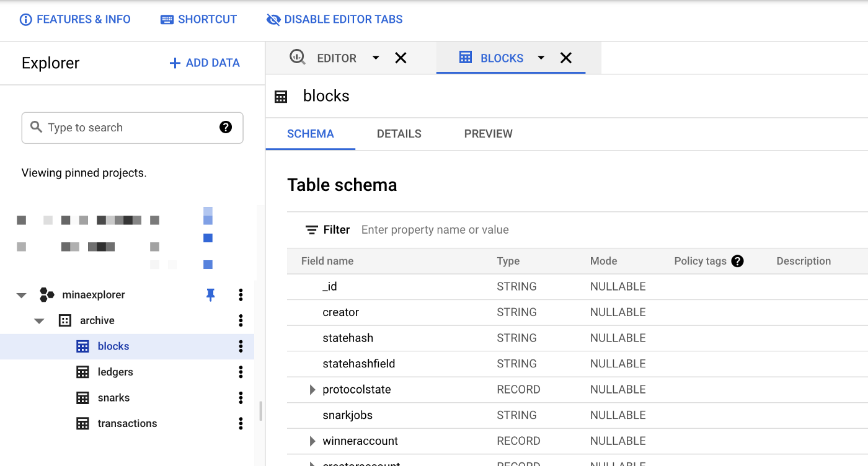The height and width of the screenshot is (466, 868).
Task: Click the pin icon next to minaexplorer
Action: [x=210, y=295]
